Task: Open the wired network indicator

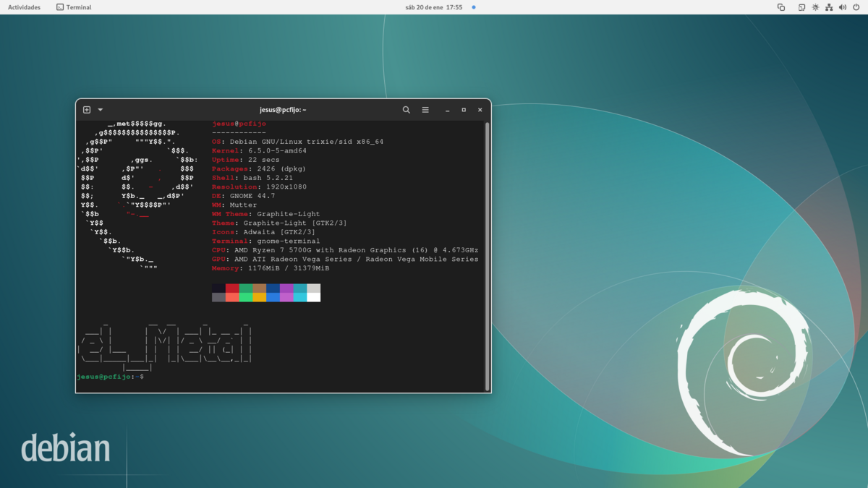Action: [x=829, y=7]
